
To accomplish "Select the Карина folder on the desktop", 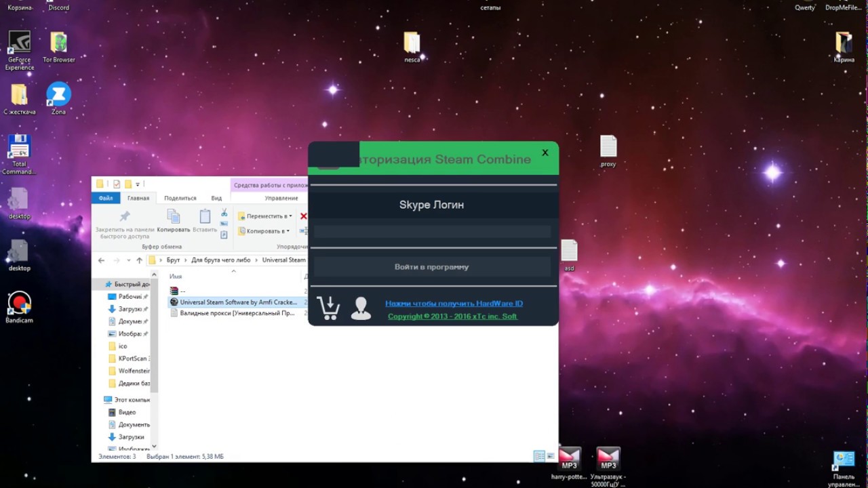I will point(844,47).
